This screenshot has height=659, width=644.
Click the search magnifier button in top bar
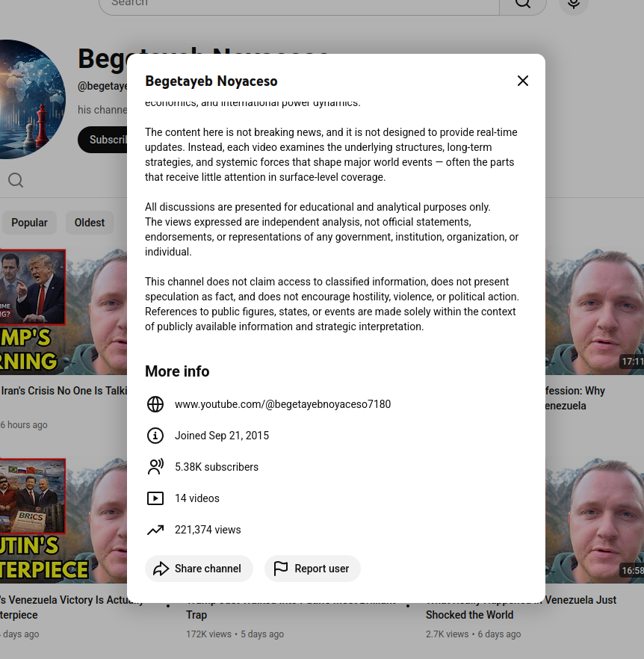pyautogui.click(x=522, y=3)
